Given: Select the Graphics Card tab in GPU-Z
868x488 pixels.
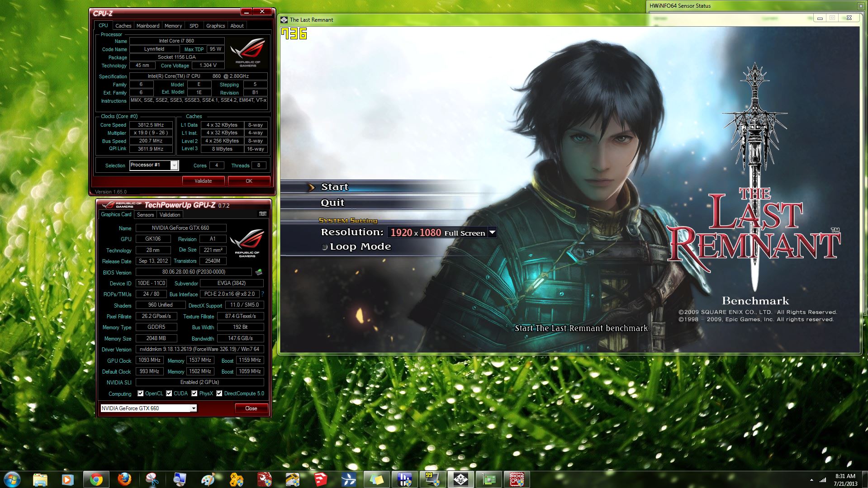Looking at the screenshot, I should point(116,214).
